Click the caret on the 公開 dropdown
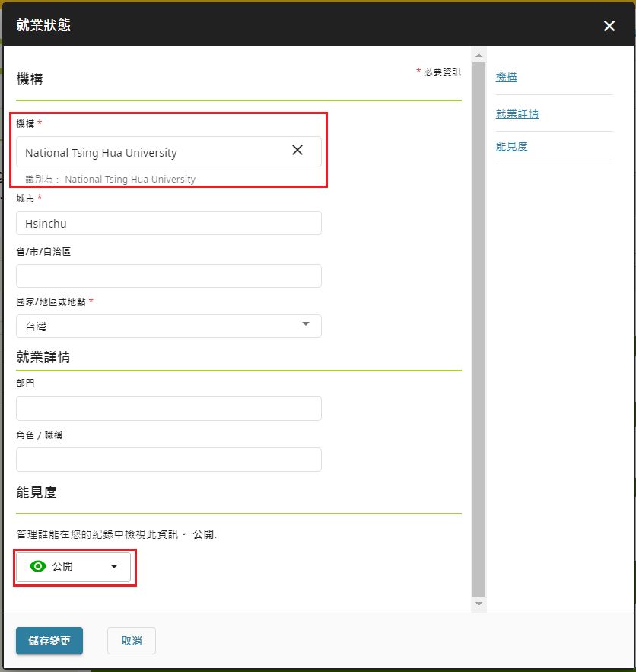The height and width of the screenshot is (672, 636). pyautogui.click(x=114, y=566)
